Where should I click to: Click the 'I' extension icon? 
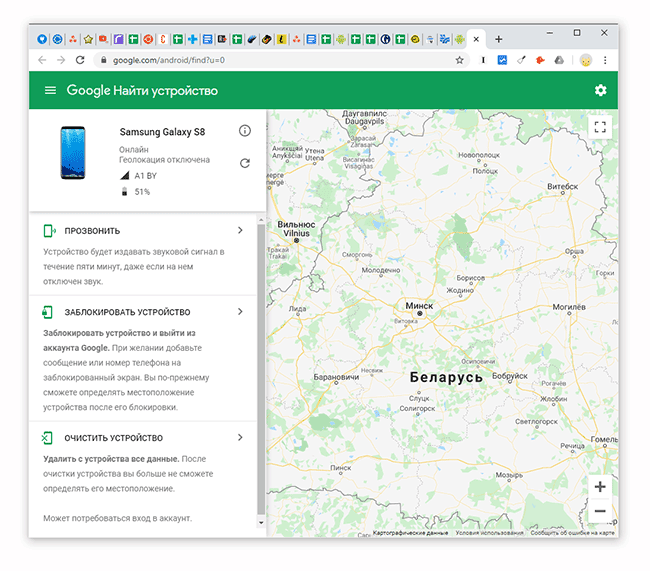pyautogui.click(x=483, y=60)
